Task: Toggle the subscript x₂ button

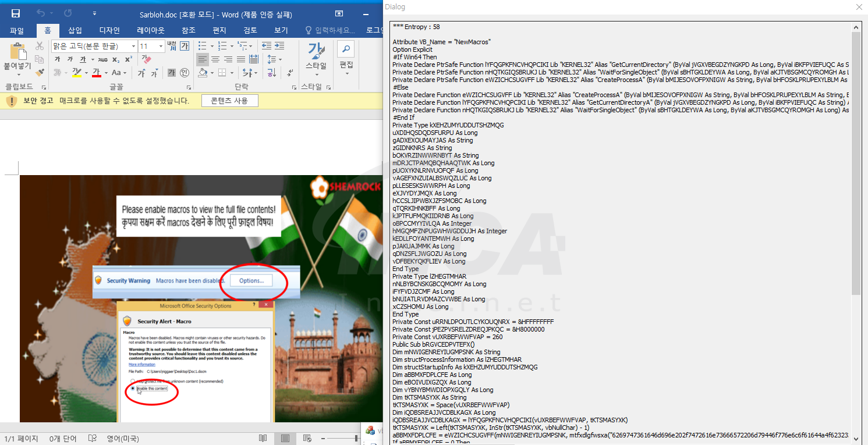Action: coord(116,59)
